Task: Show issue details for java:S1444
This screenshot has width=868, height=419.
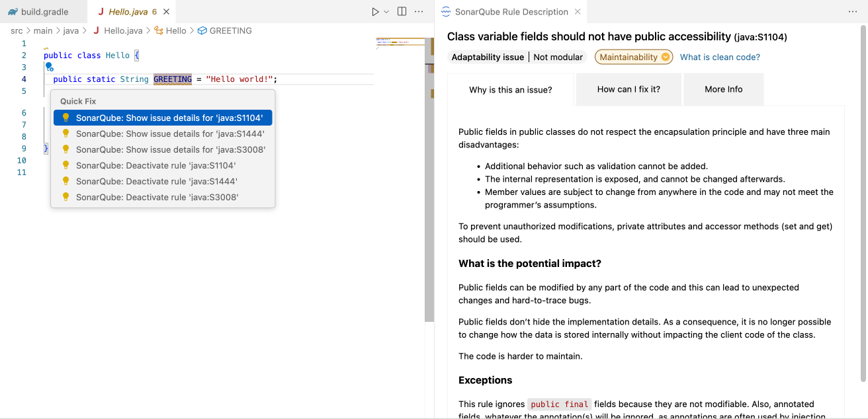Action: [163, 133]
